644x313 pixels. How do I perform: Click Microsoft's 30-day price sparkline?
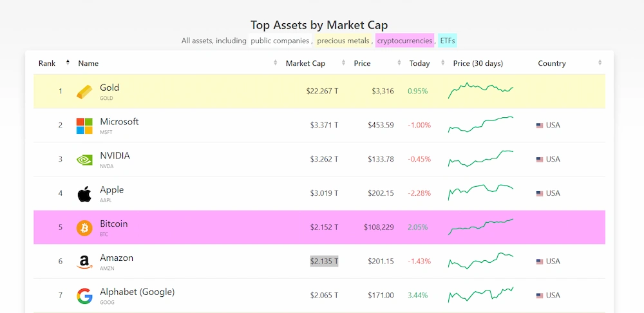click(480, 125)
